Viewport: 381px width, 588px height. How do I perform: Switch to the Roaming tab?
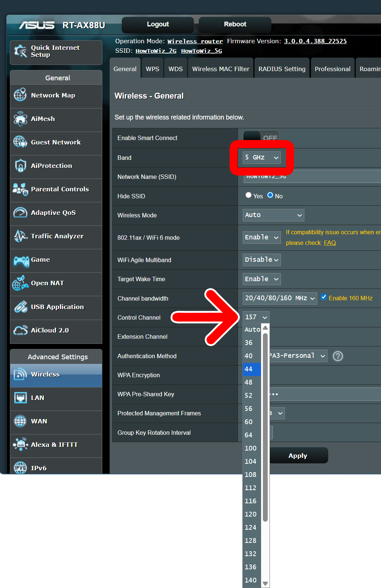[x=369, y=69]
